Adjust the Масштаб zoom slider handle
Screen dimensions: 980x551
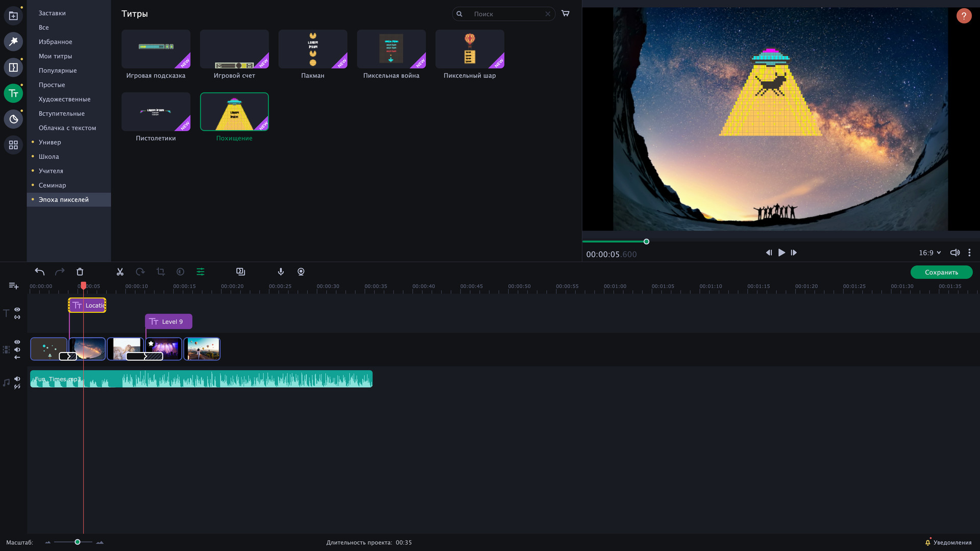click(x=78, y=542)
